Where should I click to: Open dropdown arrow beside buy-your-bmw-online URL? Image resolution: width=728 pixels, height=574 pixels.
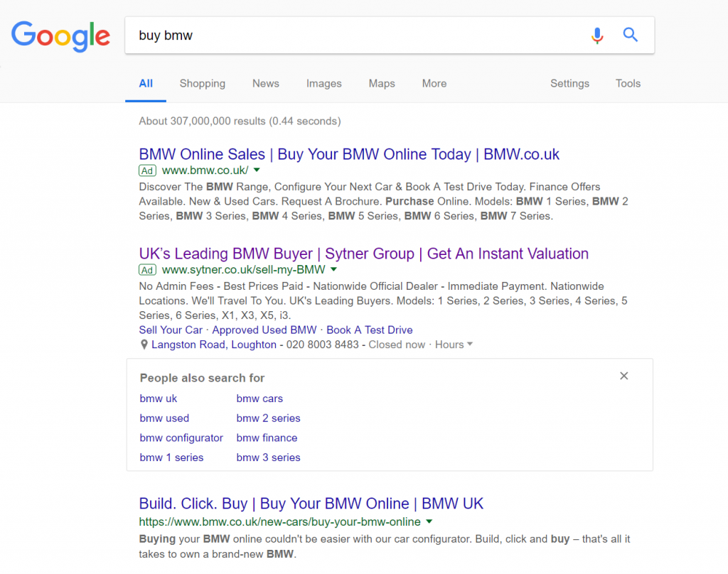(429, 521)
